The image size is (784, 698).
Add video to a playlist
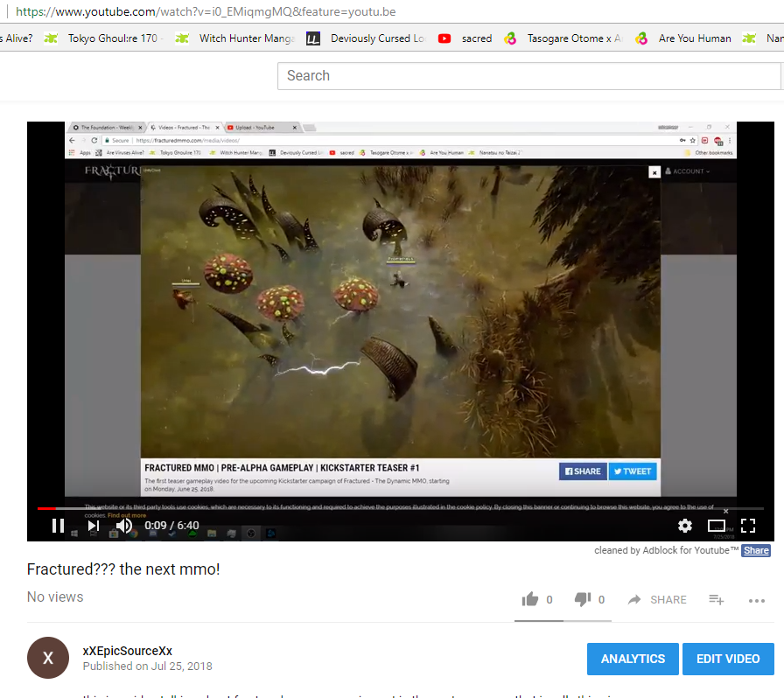point(716,599)
